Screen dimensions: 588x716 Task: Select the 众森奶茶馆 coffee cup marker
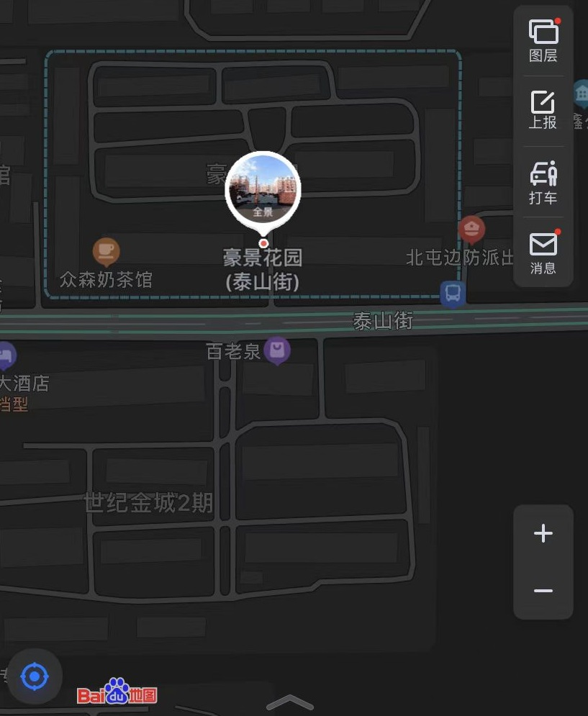(107, 252)
